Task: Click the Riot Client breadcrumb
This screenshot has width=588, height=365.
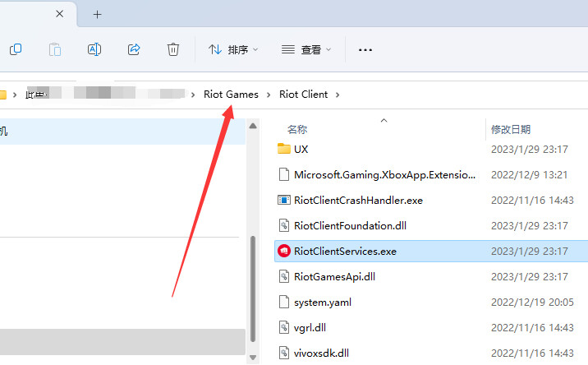Action: [x=303, y=95]
